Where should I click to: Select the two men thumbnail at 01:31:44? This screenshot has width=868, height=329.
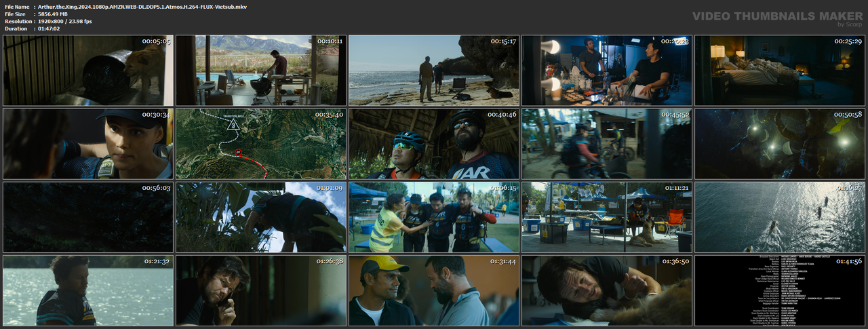434,290
